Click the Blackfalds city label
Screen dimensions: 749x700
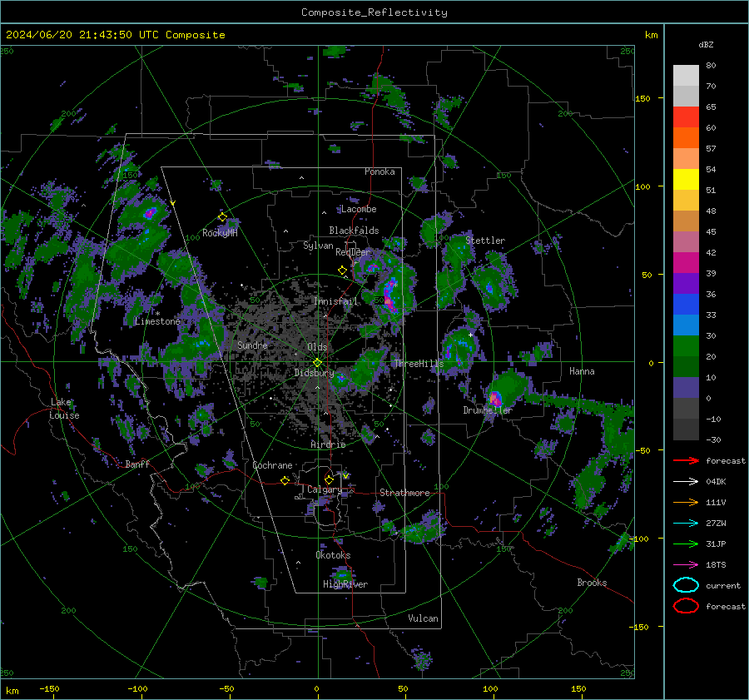tap(354, 231)
